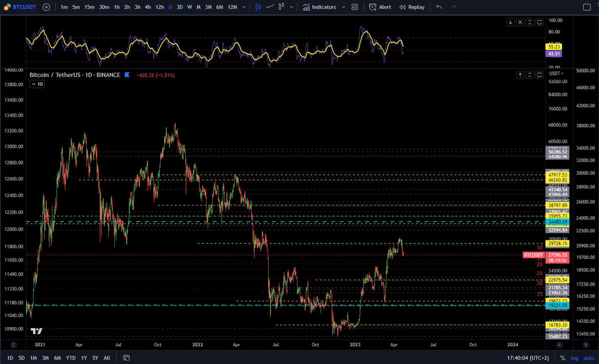Start bar Replay mode
Viewport: 599px width, 364px height.
click(x=412, y=7)
